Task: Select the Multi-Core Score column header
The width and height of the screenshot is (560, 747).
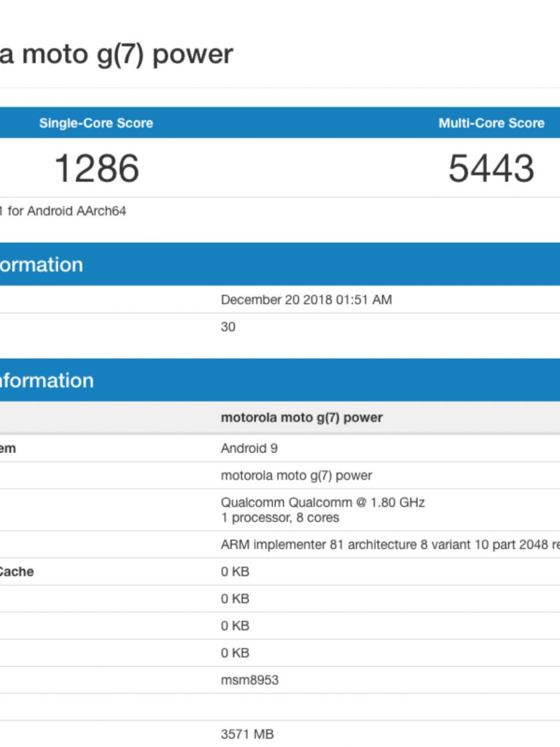Action: click(491, 123)
